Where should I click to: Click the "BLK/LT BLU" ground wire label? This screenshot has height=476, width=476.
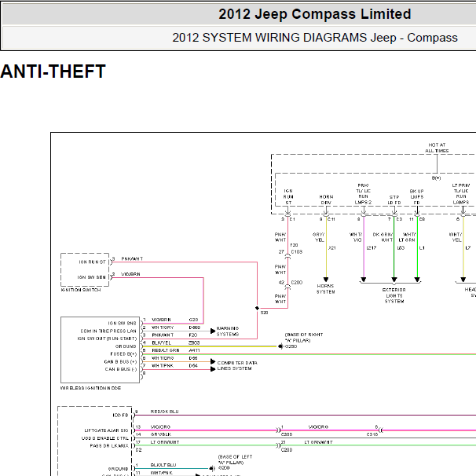point(163,465)
